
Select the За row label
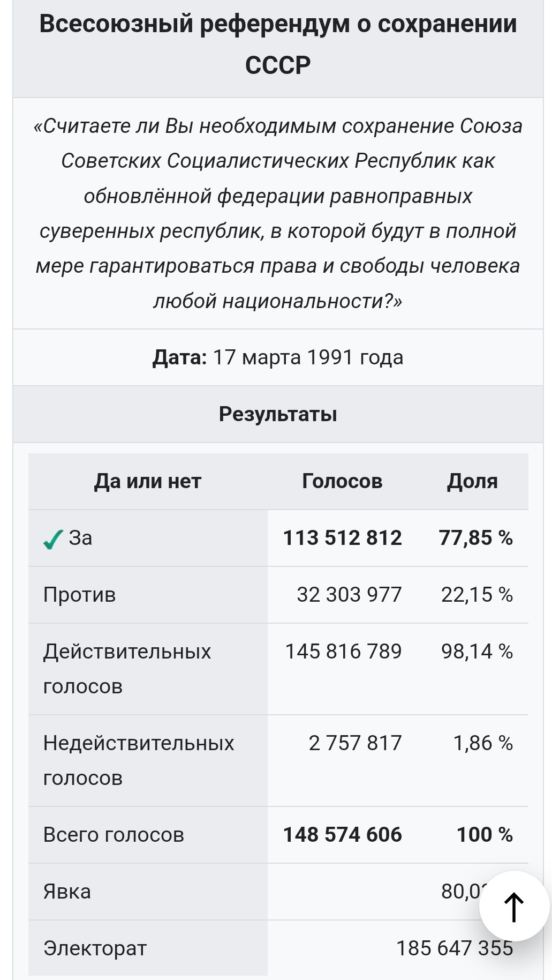(80, 538)
